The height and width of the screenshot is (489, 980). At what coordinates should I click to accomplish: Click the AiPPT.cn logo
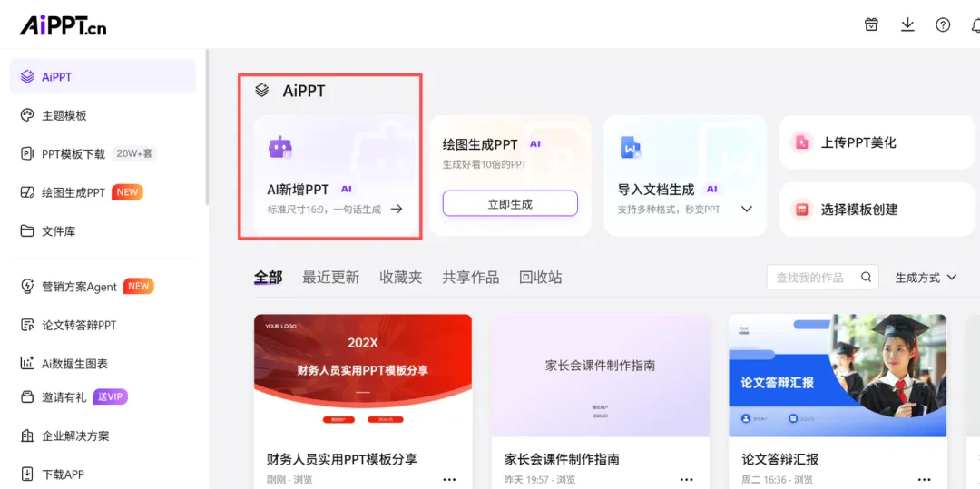click(63, 24)
